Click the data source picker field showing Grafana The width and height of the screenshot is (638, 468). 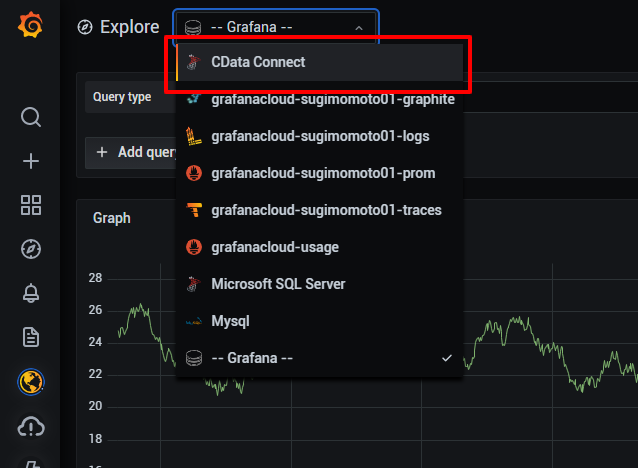coord(276,27)
